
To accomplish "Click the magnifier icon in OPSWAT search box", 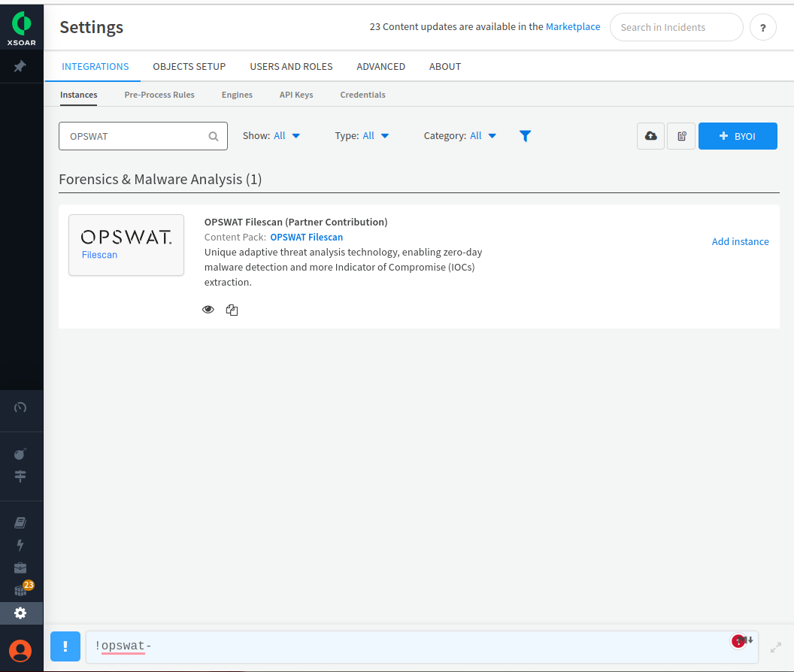I will (x=214, y=136).
